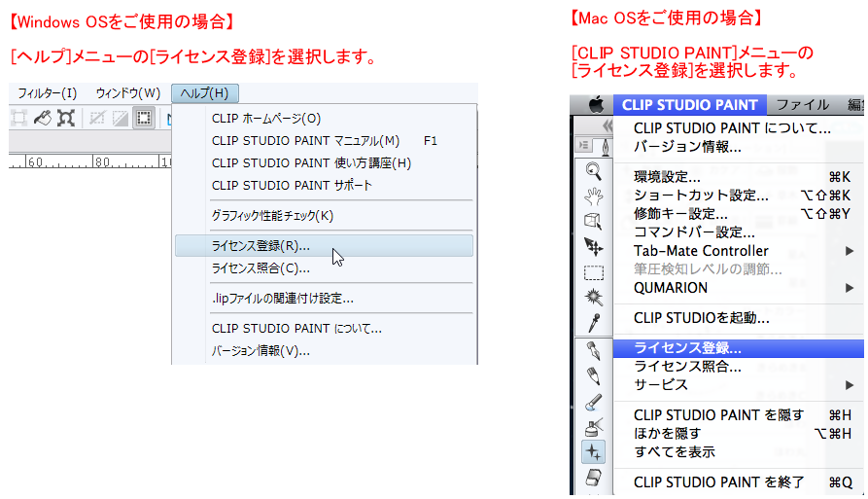This screenshot has width=868, height=499.
Task: Select the Pencil tool
Action: pos(594,376)
